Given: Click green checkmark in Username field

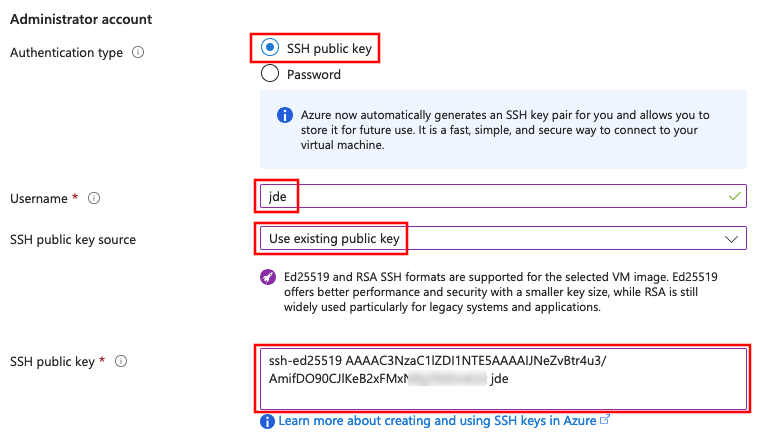Looking at the screenshot, I should tap(735, 197).
